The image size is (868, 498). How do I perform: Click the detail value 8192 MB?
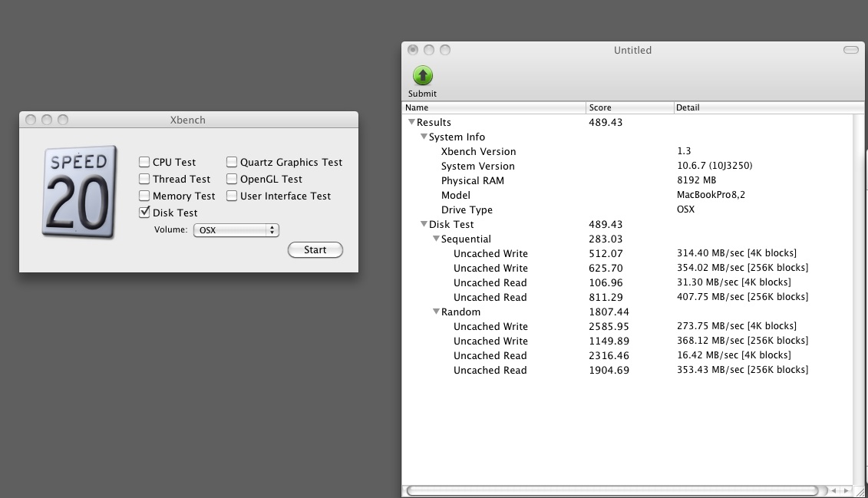pos(696,180)
